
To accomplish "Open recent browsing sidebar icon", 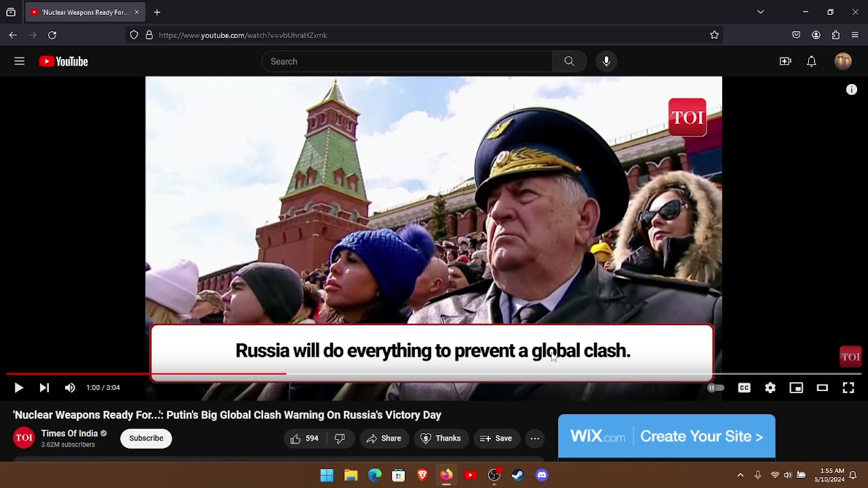I will (11, 12).
